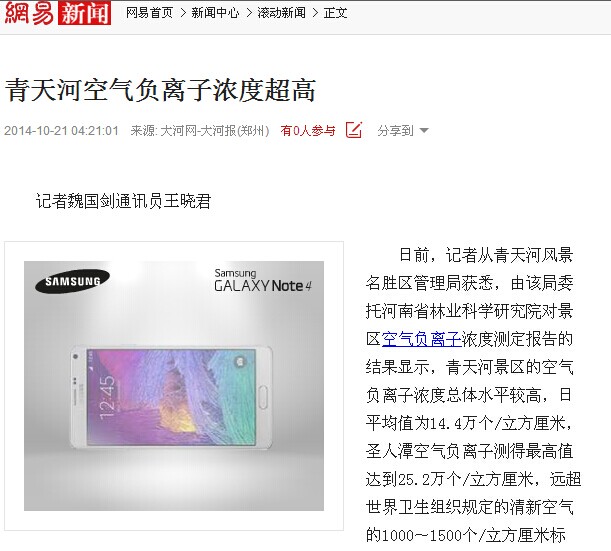Click the NetEase 網易 logo

pyautogui.click(x=29, y=13)
